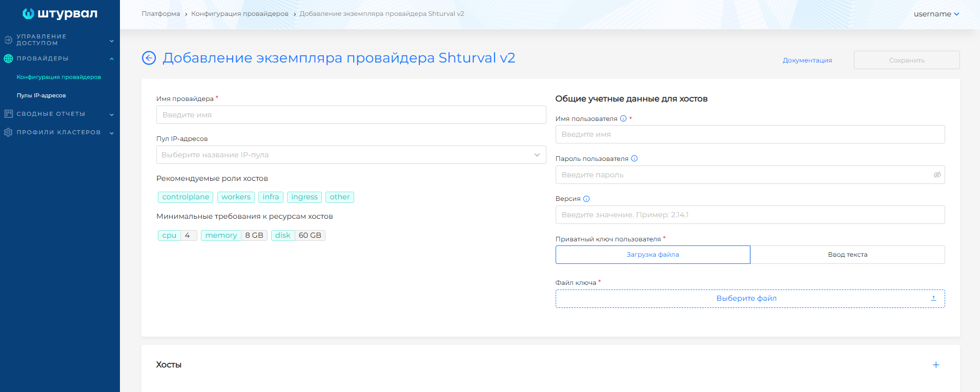Screen dimensions: 980x392
Task: Open the Документация link
Action: 807,60
